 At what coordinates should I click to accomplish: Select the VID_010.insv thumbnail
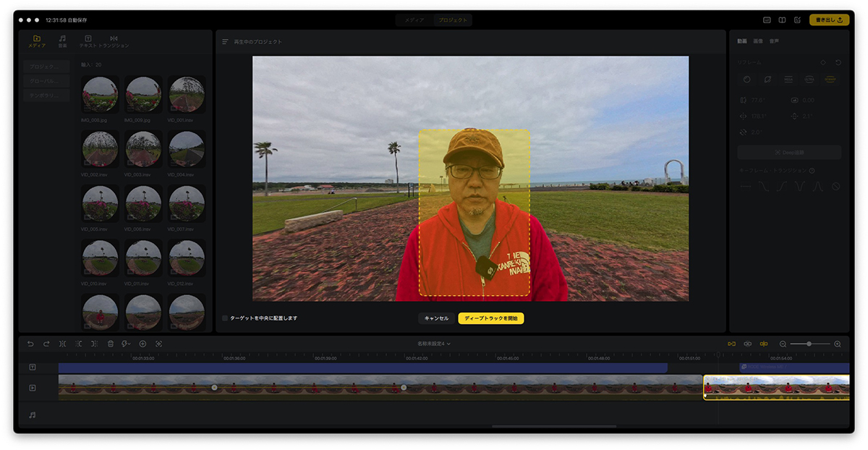pos(100,258)
